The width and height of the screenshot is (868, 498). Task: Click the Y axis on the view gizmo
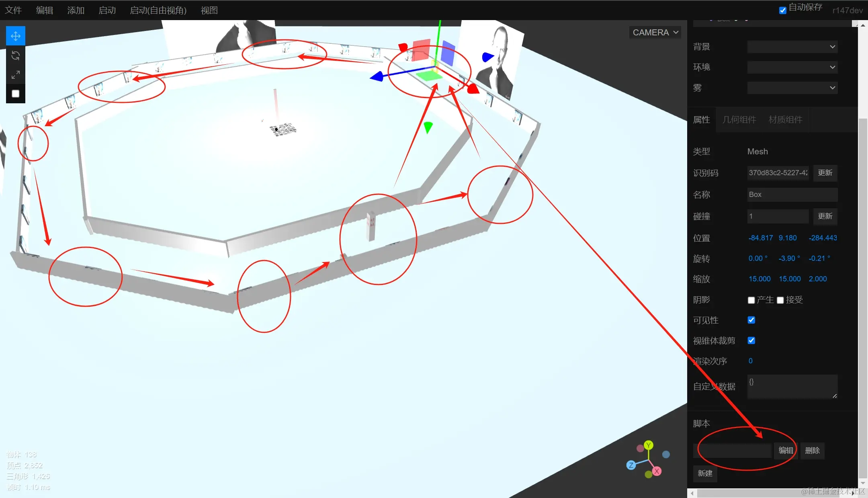(648, 445)
